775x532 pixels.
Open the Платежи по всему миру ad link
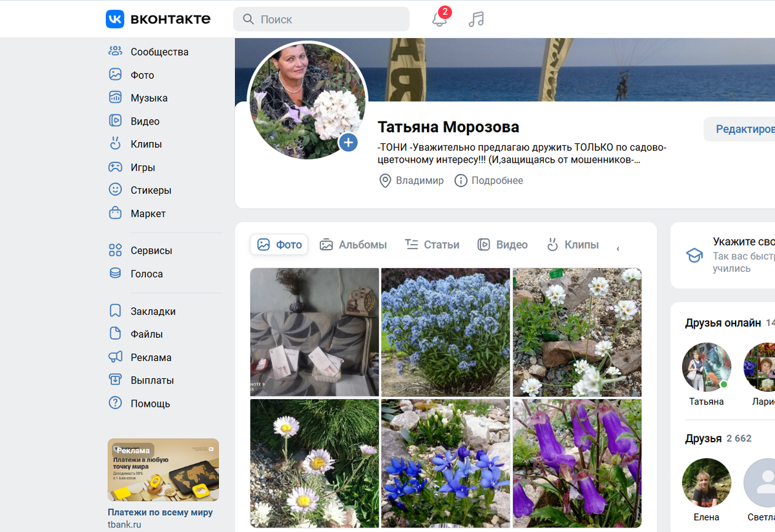click(x=160, y=513)
